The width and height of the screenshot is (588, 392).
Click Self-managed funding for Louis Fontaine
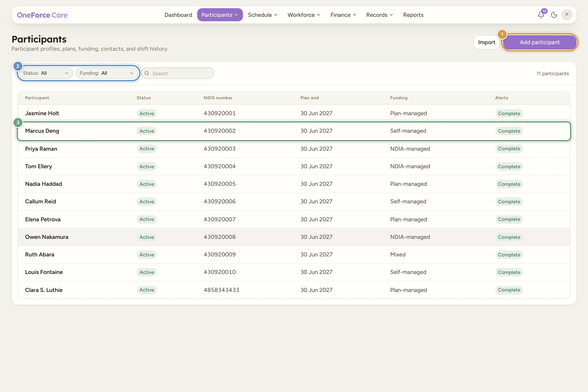tap(408, 272)
